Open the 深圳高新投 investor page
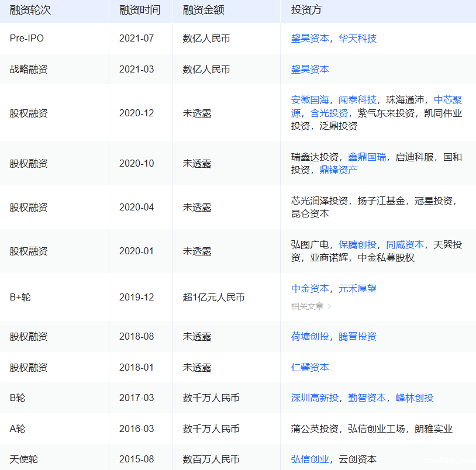Screen dimensions: 476x470 click(315, 398)
